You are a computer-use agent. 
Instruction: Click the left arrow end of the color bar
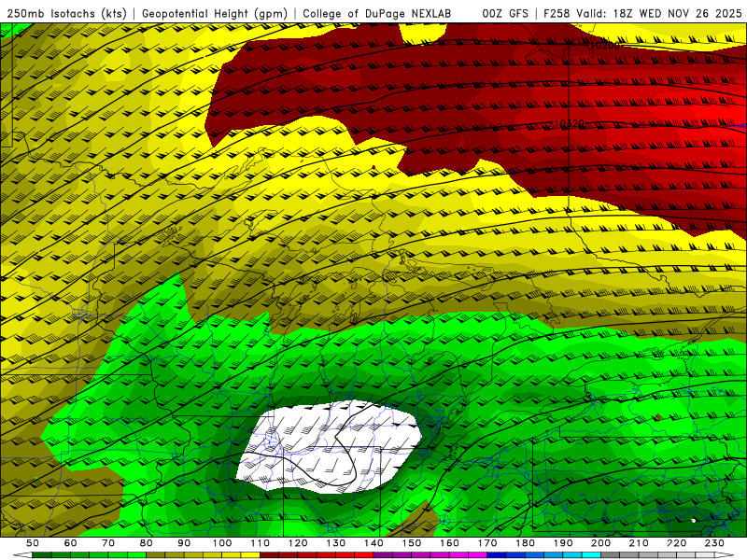22,554
